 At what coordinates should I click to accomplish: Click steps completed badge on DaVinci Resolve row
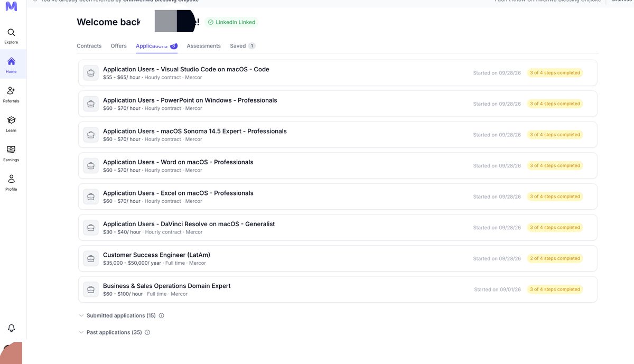555,228
